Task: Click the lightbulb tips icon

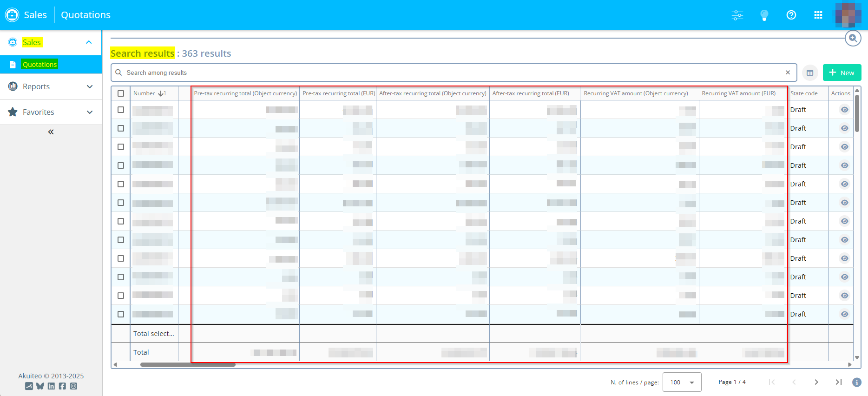Action: (x=764, y=15)
